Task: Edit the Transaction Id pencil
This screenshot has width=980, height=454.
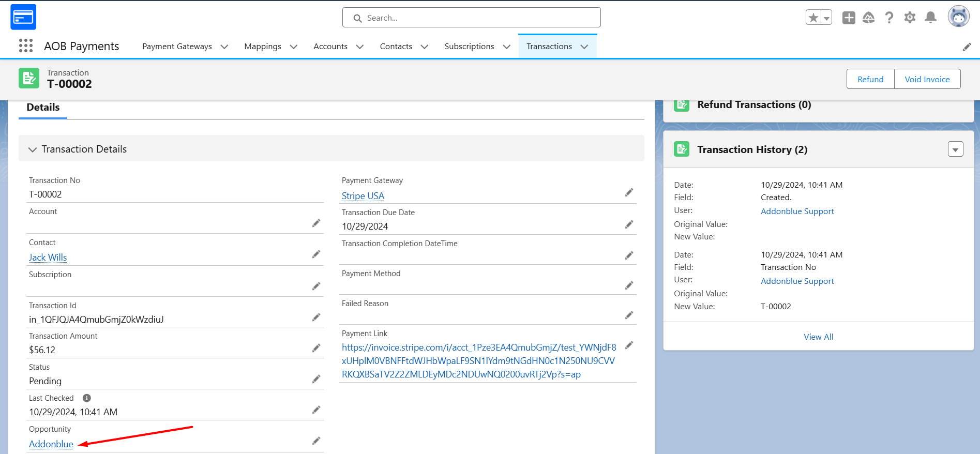Action: pos(316,317)
